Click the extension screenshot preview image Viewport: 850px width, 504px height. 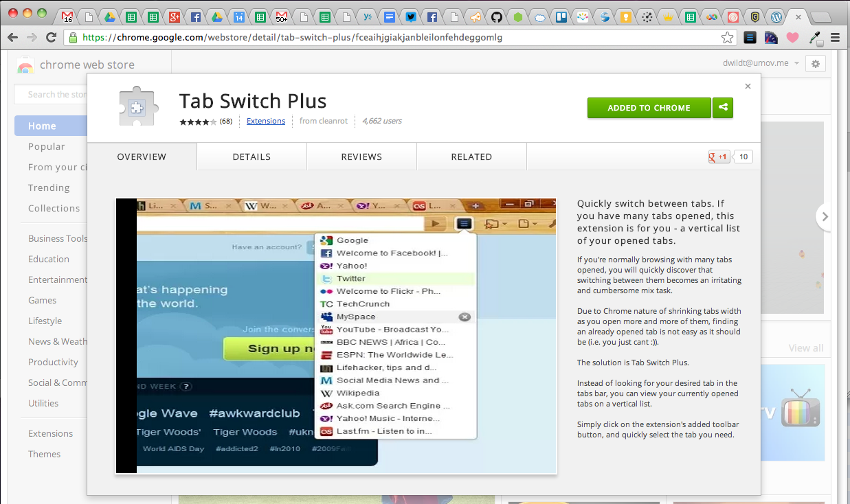click(336, 336)
